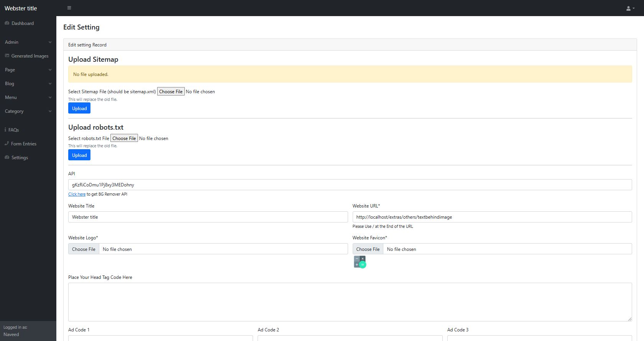644x341 pixels.
Task: Click into the Website URL field
Action: 492,217
